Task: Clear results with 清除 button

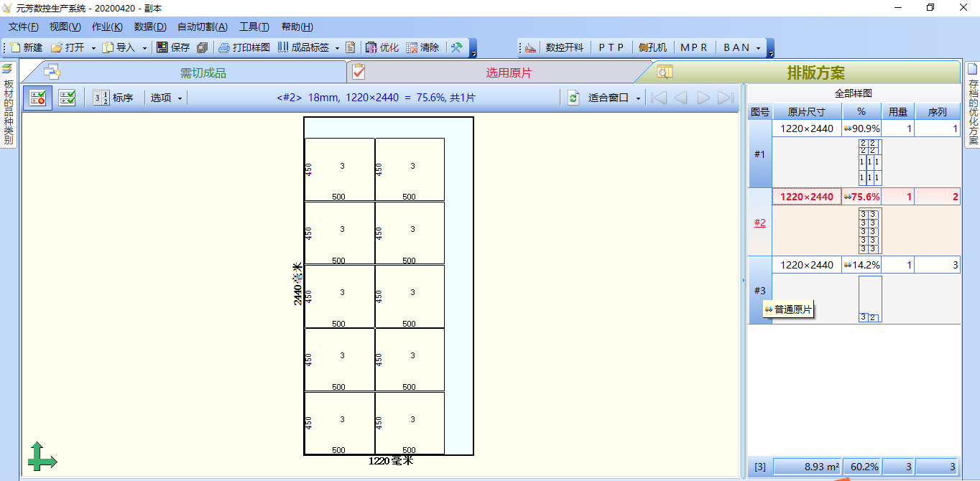Action: coord(422,47)
